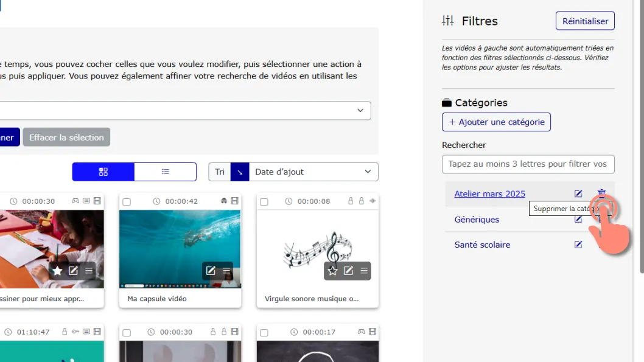644x362 pixels.
Task: Unfavorite the child drawing video star
Action: 57,271
